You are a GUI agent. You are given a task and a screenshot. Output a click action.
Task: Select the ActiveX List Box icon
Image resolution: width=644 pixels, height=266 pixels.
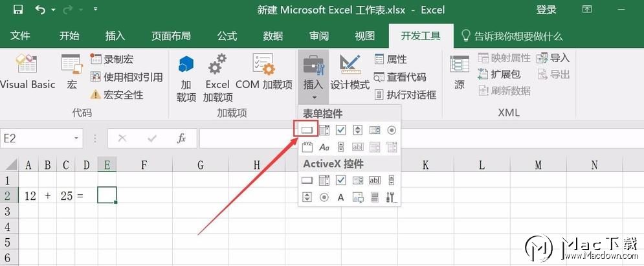tap(358, 180)
